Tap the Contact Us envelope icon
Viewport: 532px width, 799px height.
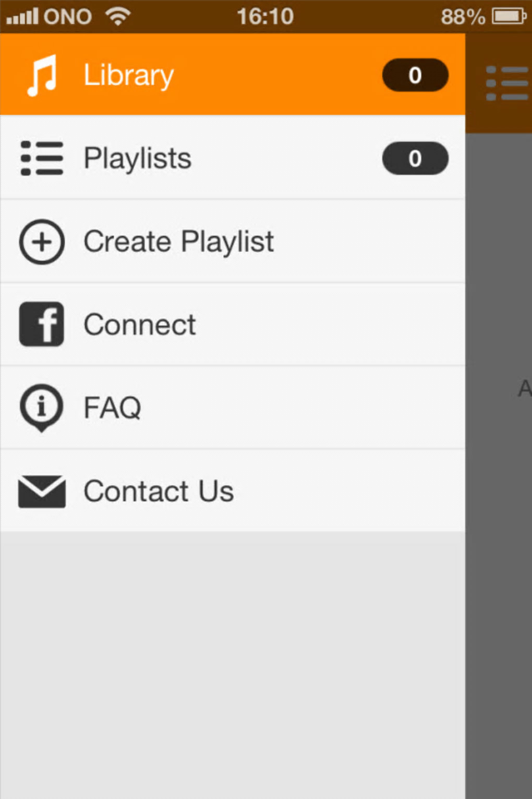click(42, 491)
